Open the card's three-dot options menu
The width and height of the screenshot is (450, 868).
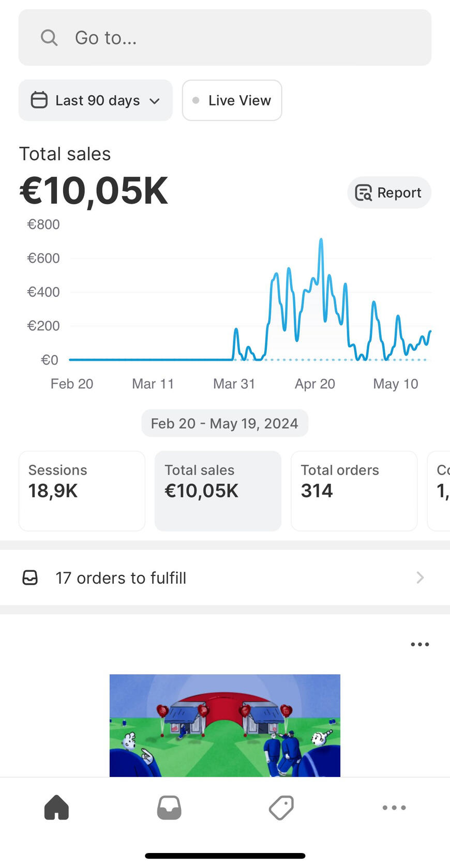(x=419, y=644)
